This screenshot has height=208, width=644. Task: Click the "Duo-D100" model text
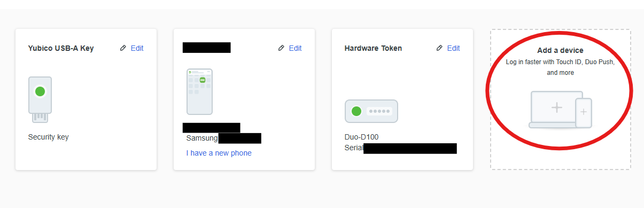click(361, 137)
